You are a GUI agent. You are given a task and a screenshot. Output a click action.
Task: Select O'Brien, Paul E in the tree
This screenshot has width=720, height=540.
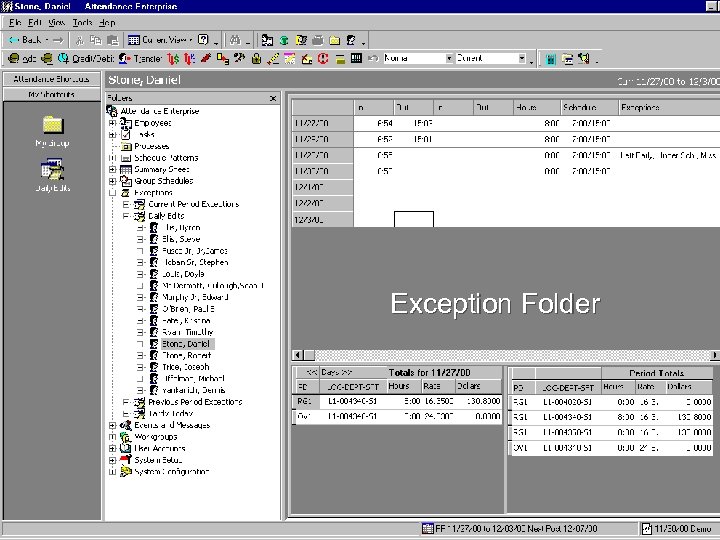pyautogui.click(x=188, y=309)
